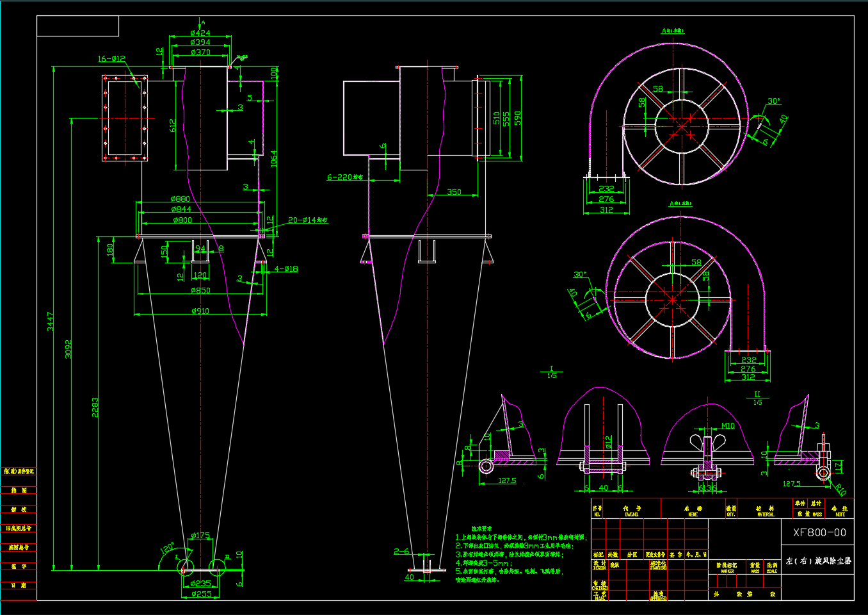Select the 6-220 callout in the side view
This screenshot has width=868, height=615.
coord(345,177)
